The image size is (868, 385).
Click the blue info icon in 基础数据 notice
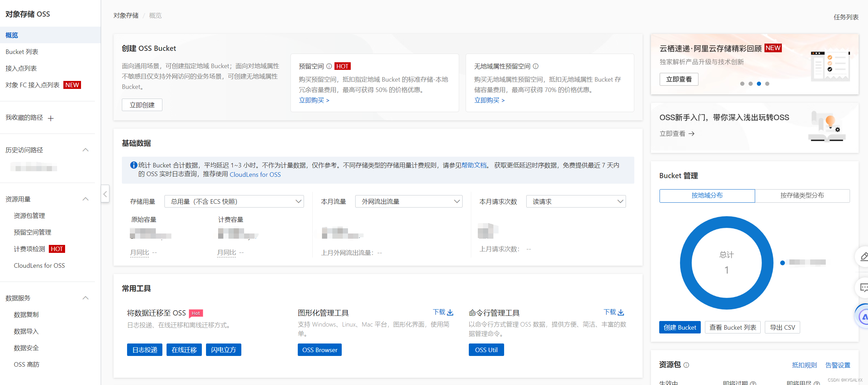point(134,165)
